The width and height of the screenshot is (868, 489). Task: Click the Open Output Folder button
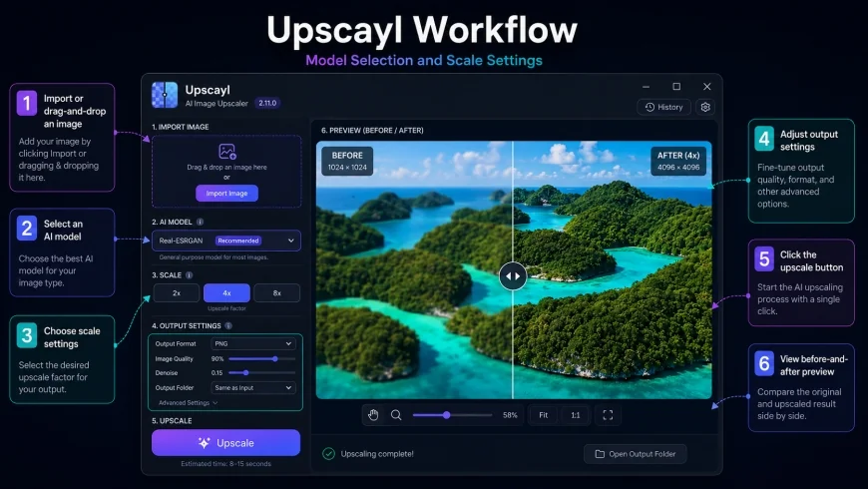pos(635,454)
